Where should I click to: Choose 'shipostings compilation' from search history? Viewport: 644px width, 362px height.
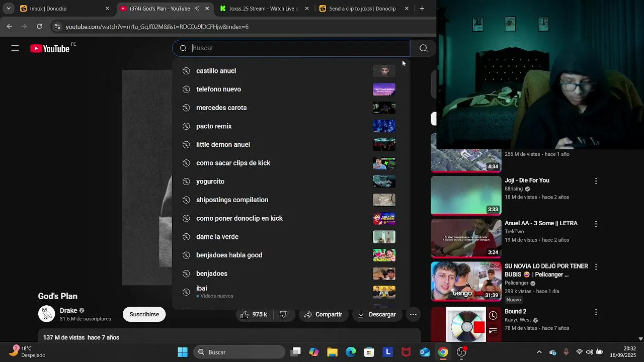[291, 200]
